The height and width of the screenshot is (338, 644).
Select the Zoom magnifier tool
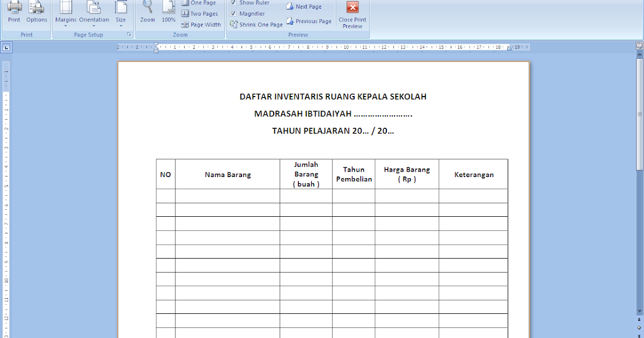pos(147,11)
